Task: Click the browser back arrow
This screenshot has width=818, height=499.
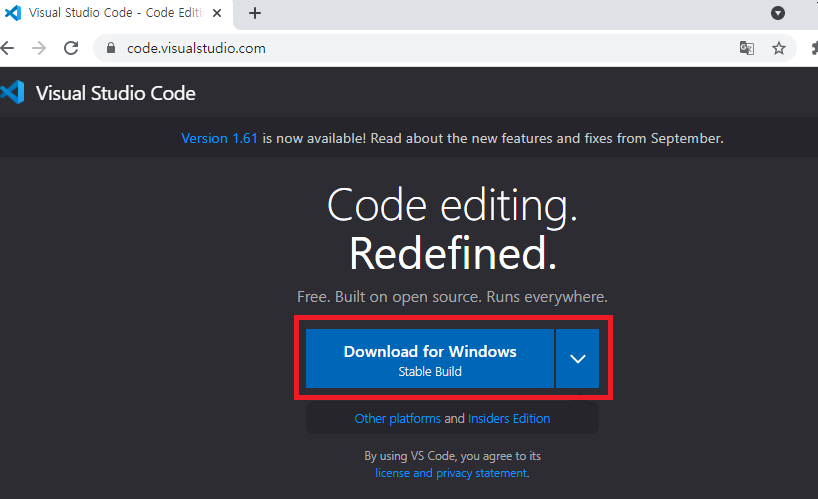Action: [x=7, y=48]
